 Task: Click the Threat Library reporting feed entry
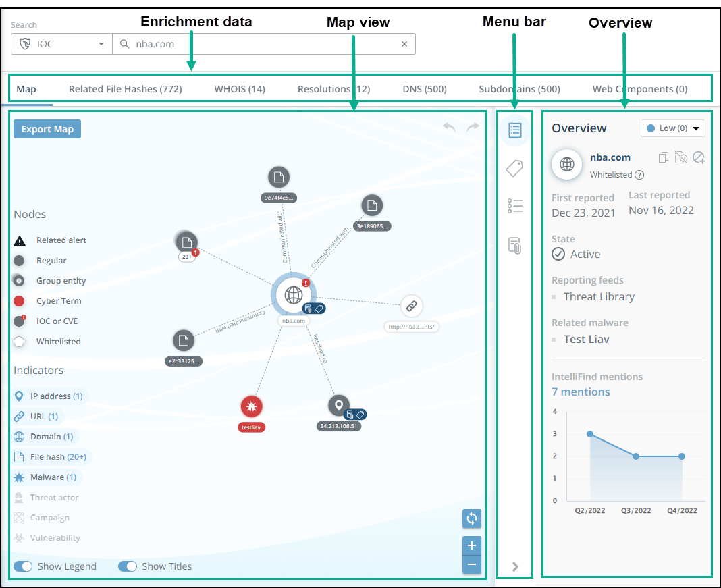[599, 297]
